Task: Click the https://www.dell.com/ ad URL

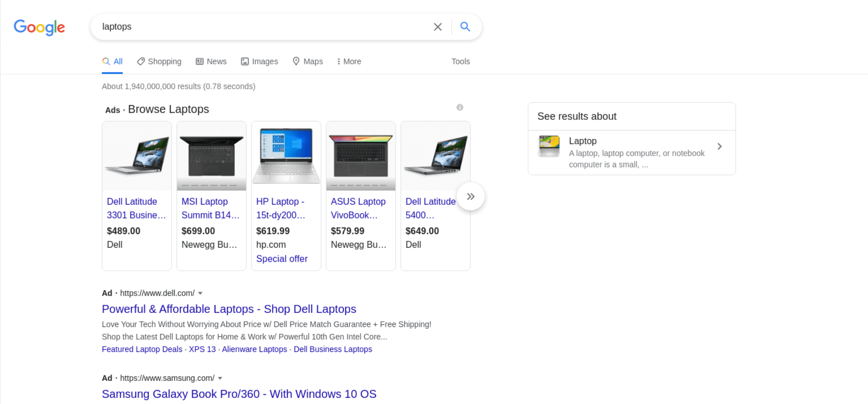Action: 157,293
